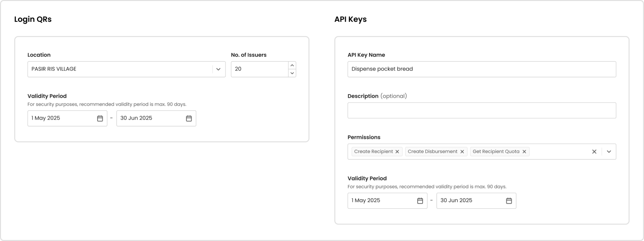Remove the Get Recipient Quota permission tag

tap(524, 152)
